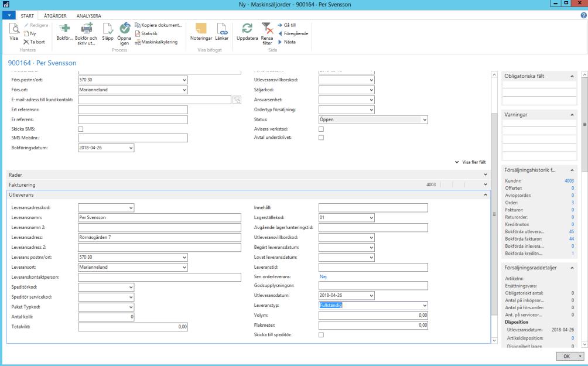The height and width of the screenshot is (366, 588).
Task: Open Länkar links
Action: click(221, 32)
